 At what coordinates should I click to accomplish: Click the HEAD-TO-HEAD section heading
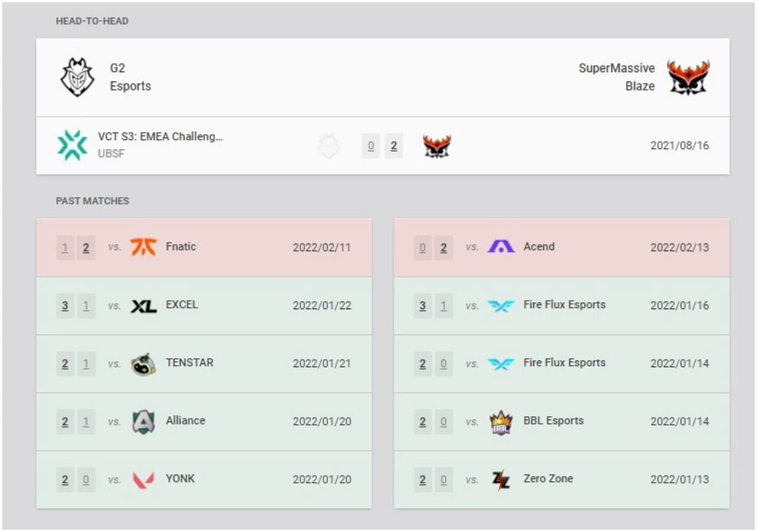(92, 21)
